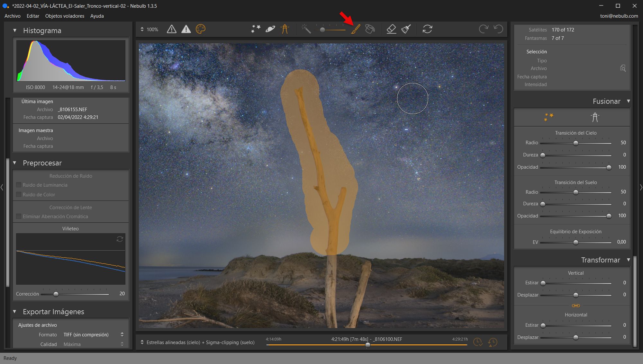Viewport: 643px width, 364px height.
Task: Adjust Transición del Cielo Dureza slider
Action: click(x=575, y=155)
